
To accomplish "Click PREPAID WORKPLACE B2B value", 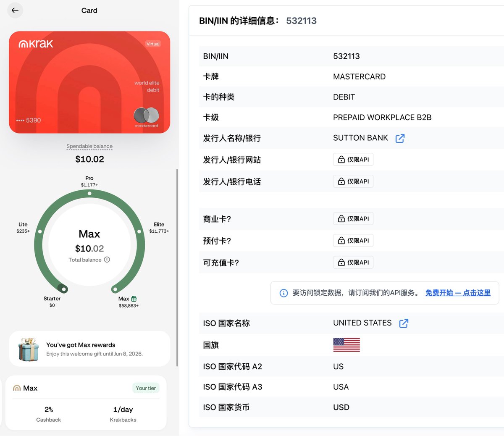I will click(x=382, y=118).
